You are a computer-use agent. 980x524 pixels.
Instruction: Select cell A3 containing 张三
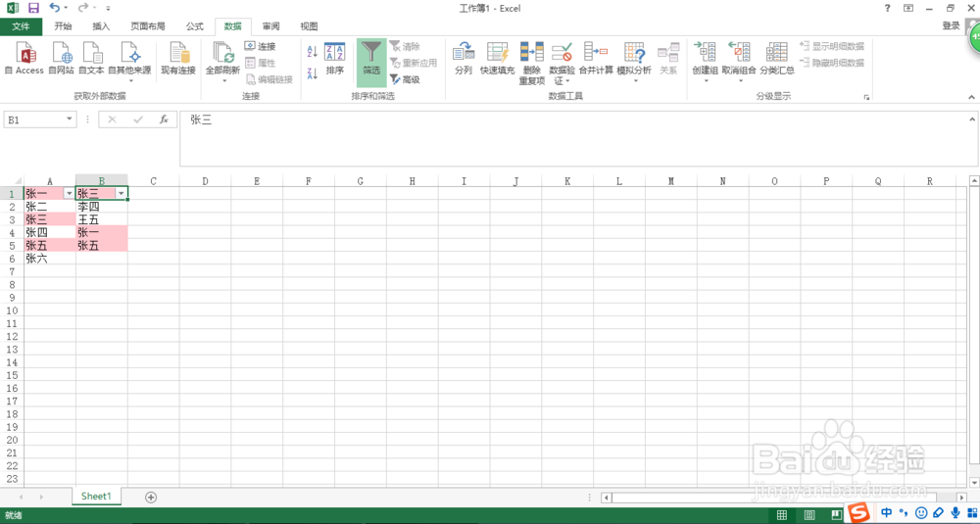[x=50, y=219]
